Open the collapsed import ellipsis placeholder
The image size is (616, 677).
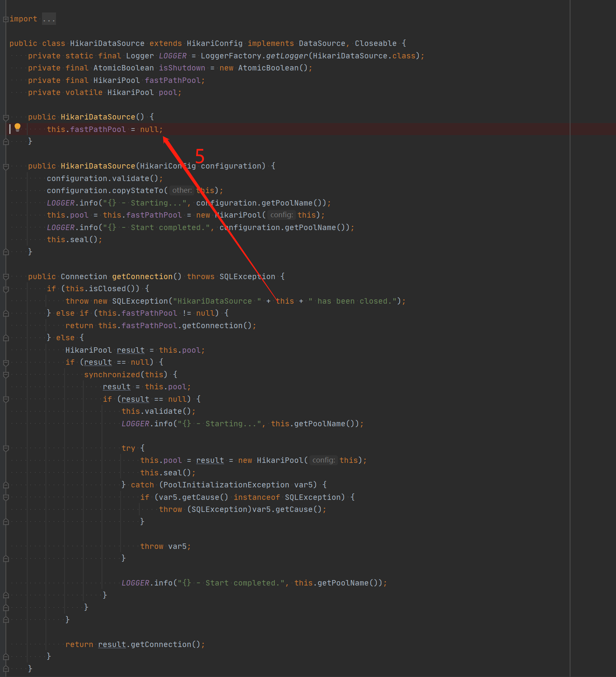49,19
